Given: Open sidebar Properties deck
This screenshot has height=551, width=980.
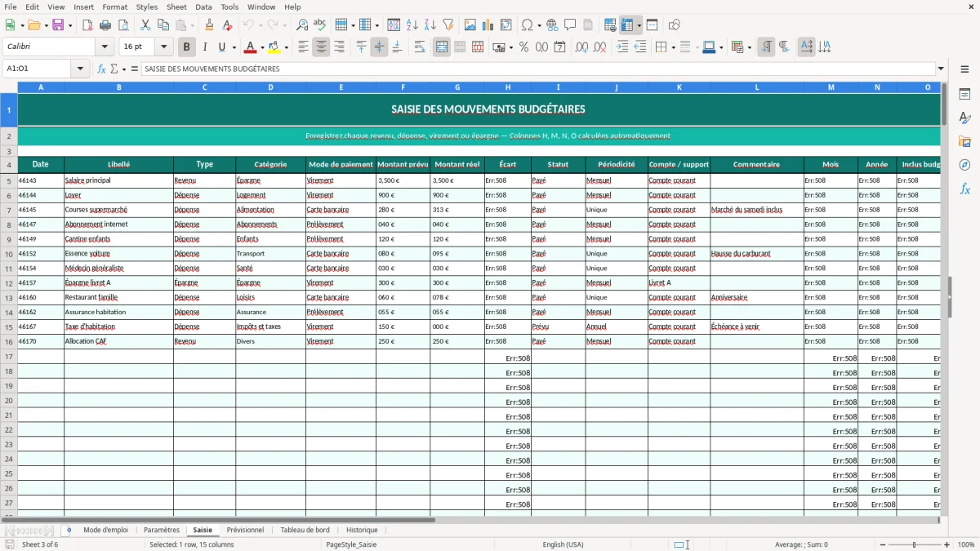Looking at the screenshot, I should tap(964, 95).
